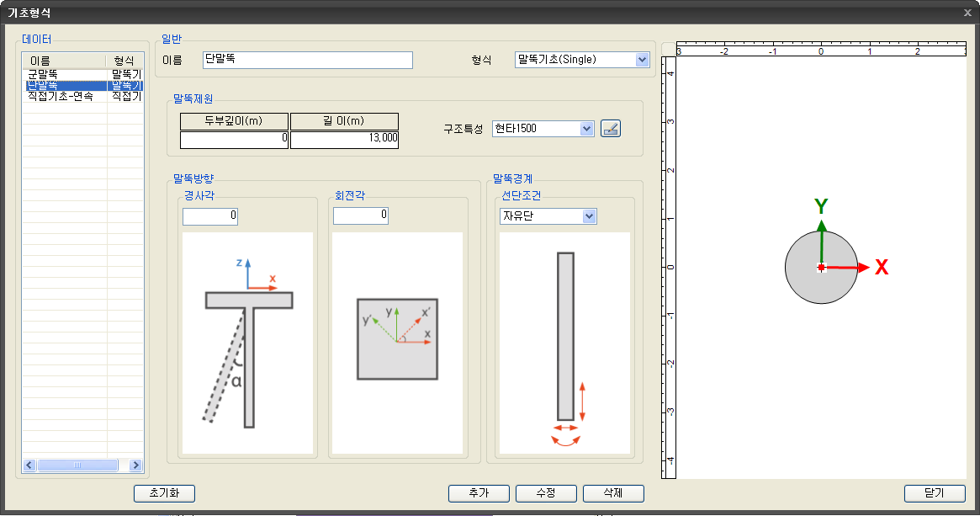This screenshot has width=980, height=516.
Task: Click the horizontal scrollbar thumb in data list
Action: coord(77,465)
